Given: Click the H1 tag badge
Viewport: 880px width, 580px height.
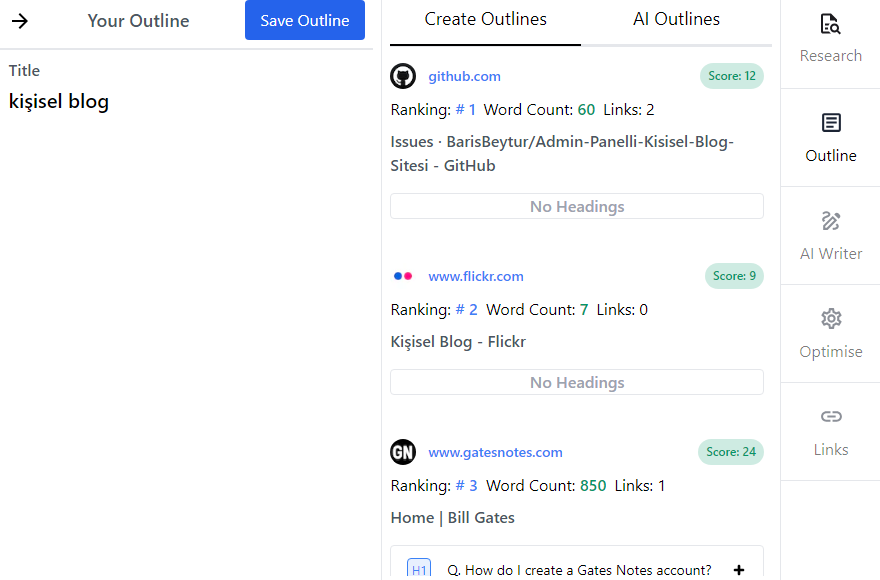Looking at the screenshot, I should tap(419, 569).
